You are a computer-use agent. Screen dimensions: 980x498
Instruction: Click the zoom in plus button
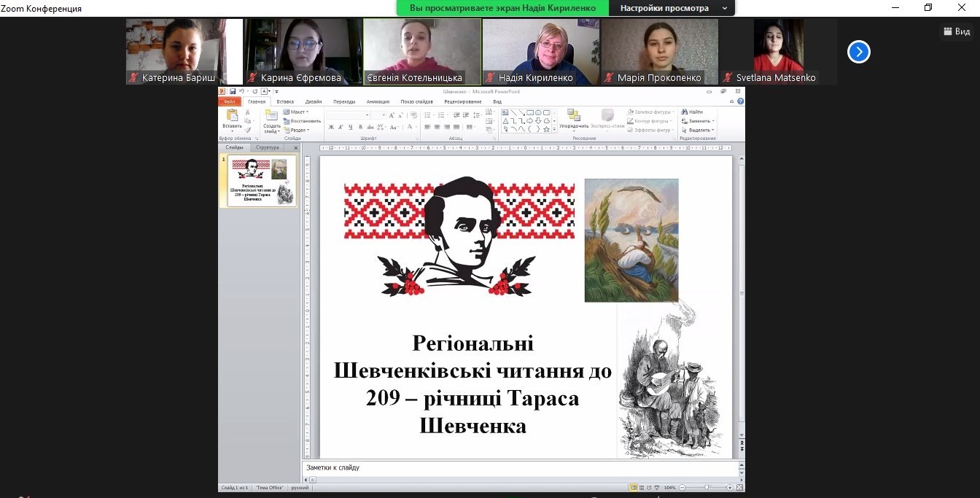[729, 487]
